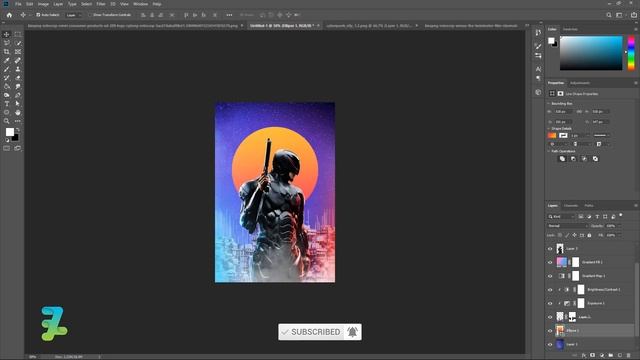Open the stroke line style dropdown
640x360 pixels.
(601, 136)
